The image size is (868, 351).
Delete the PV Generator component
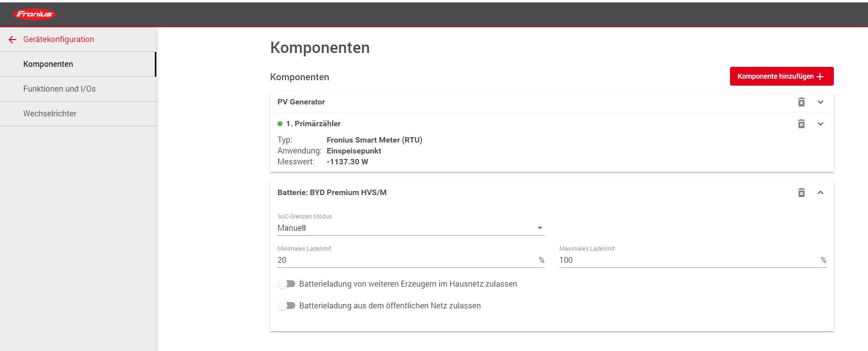pyautogui.click(x=801, y=102)
